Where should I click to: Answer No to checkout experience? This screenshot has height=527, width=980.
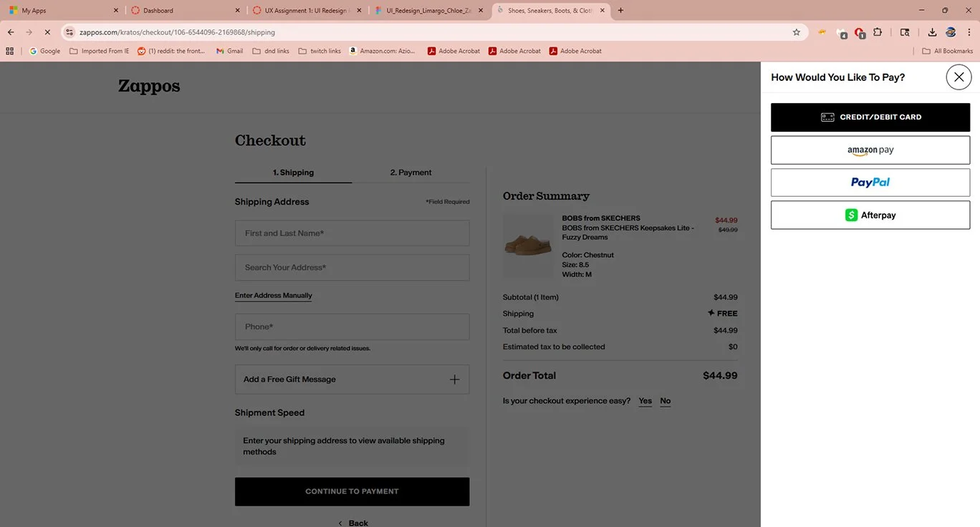tap(666, 401)
